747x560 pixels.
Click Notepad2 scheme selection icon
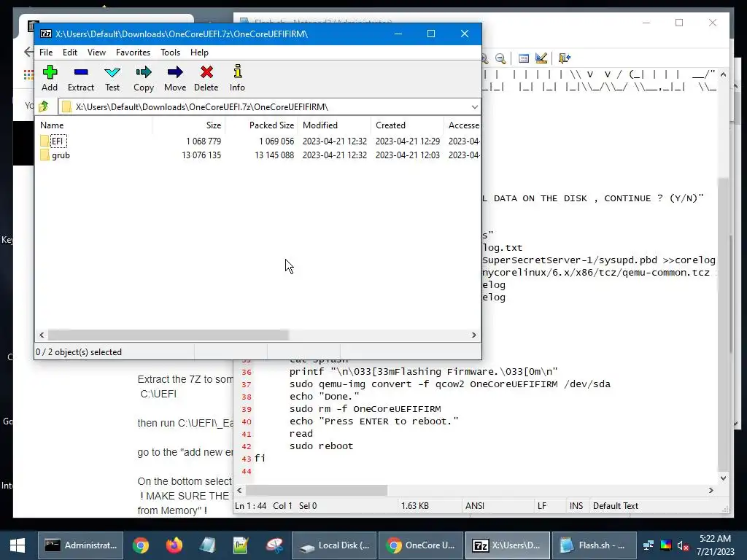[524, 58]
